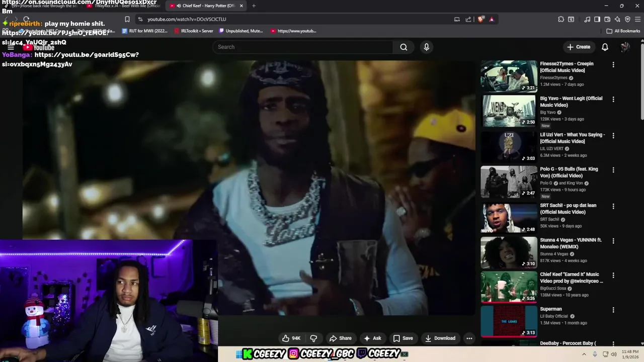Open Lil Uzi Vert What You Saying thumbnail
The height and width of the screenshot is (362, 644).
tap(509, 147)
